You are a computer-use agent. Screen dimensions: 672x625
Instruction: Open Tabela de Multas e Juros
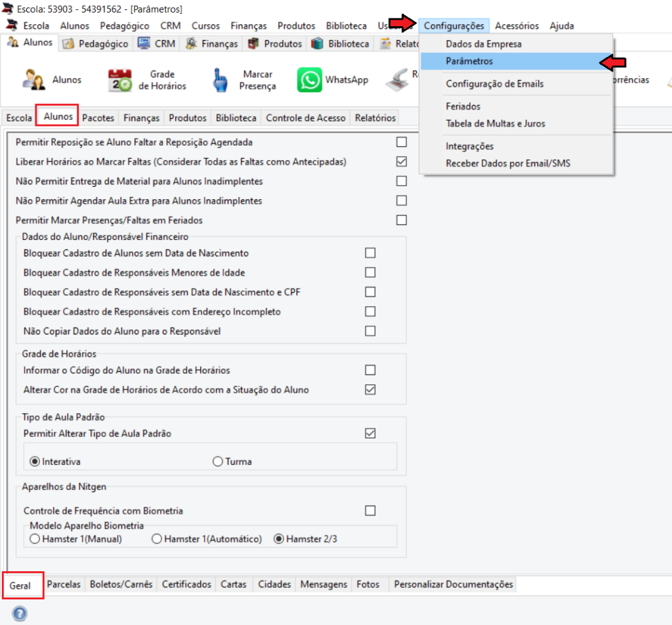[516, 123]
